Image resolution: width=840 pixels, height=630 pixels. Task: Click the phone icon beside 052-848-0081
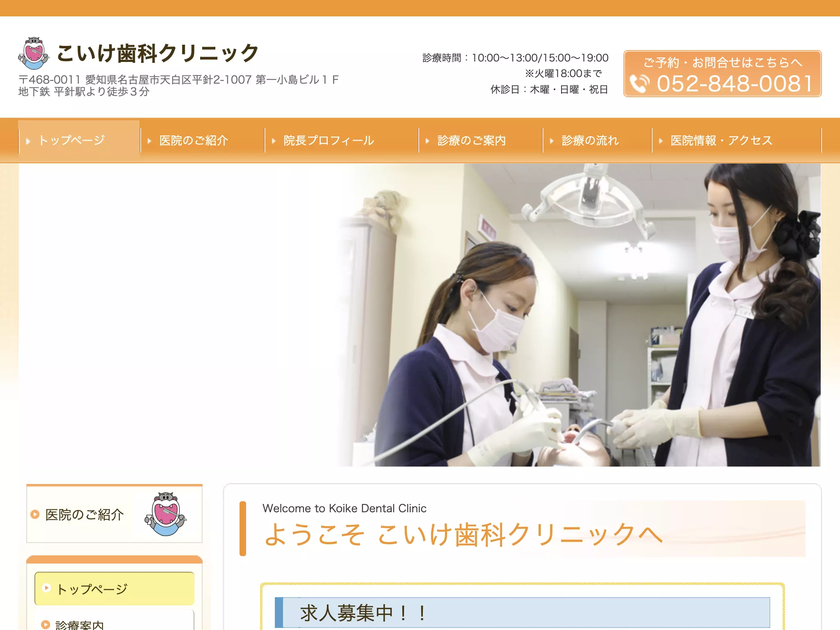tap(639, 84)
